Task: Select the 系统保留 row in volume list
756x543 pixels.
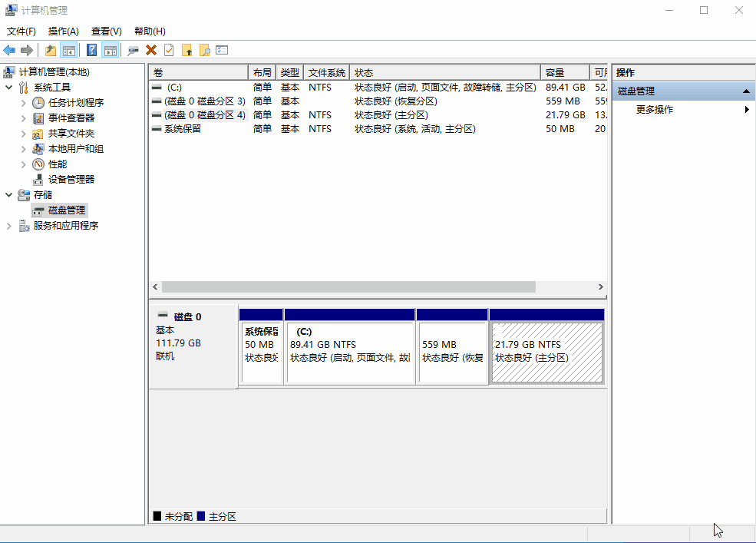Action: pyautogui.click(x=183, y=129)
